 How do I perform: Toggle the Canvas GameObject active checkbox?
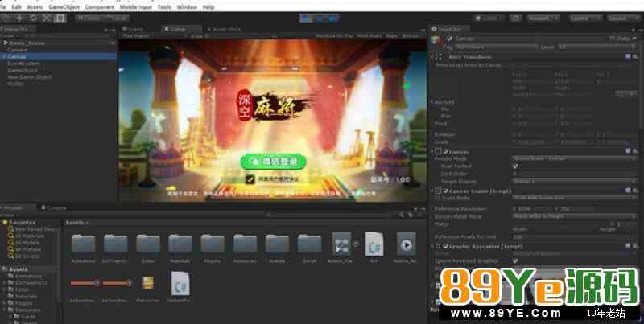point(450,39)
